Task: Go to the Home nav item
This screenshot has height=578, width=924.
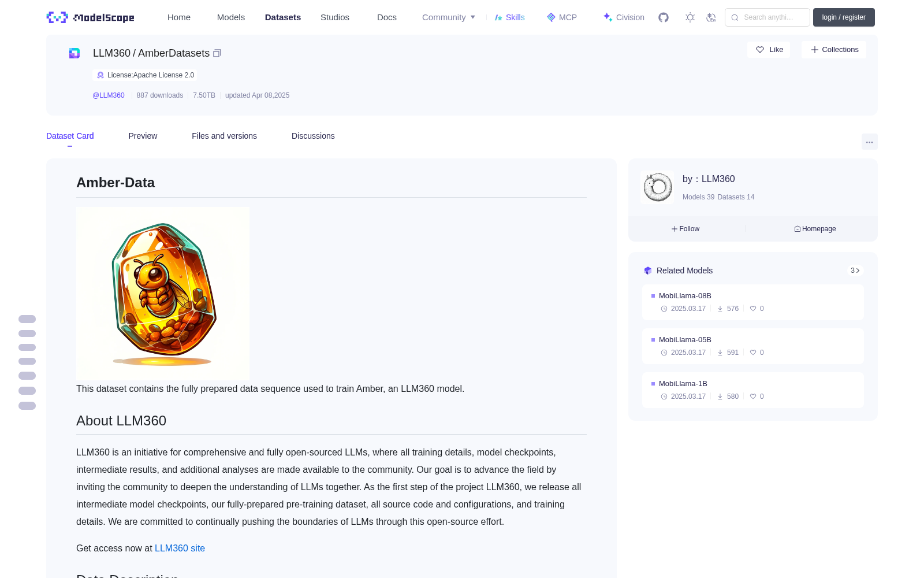Action: tap(179, 17)
